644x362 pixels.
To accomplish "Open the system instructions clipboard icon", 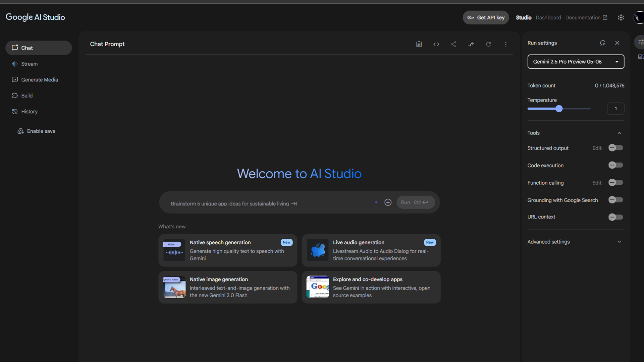I will pos(419,44).
